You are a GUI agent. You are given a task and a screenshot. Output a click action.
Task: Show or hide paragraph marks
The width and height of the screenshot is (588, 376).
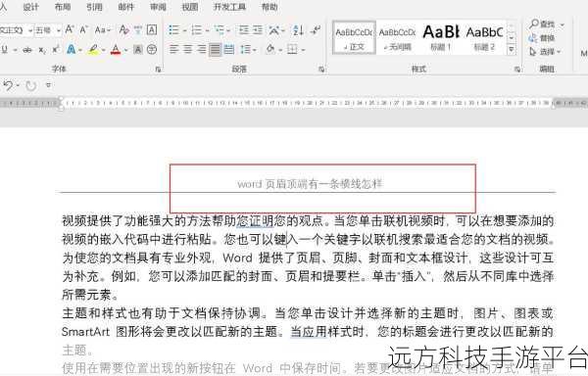click(x=317, y=30)
